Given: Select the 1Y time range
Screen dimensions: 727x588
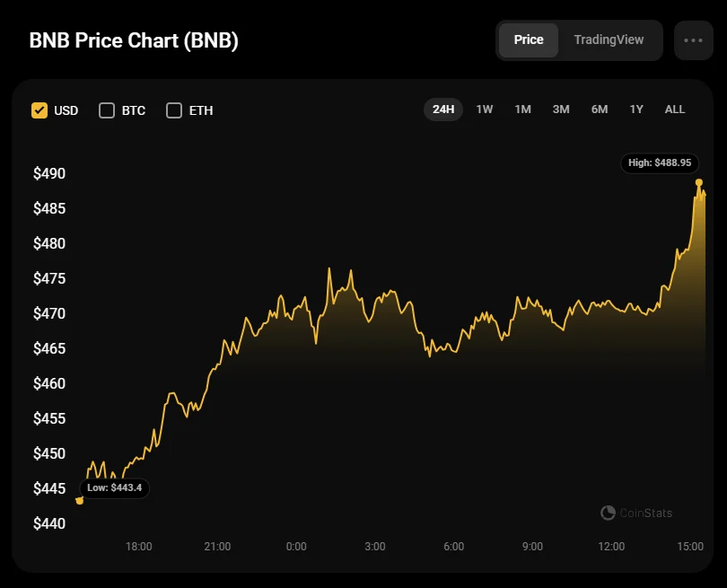Looking at the screenshot, I should pyautogui.click(x=636, y=110).
